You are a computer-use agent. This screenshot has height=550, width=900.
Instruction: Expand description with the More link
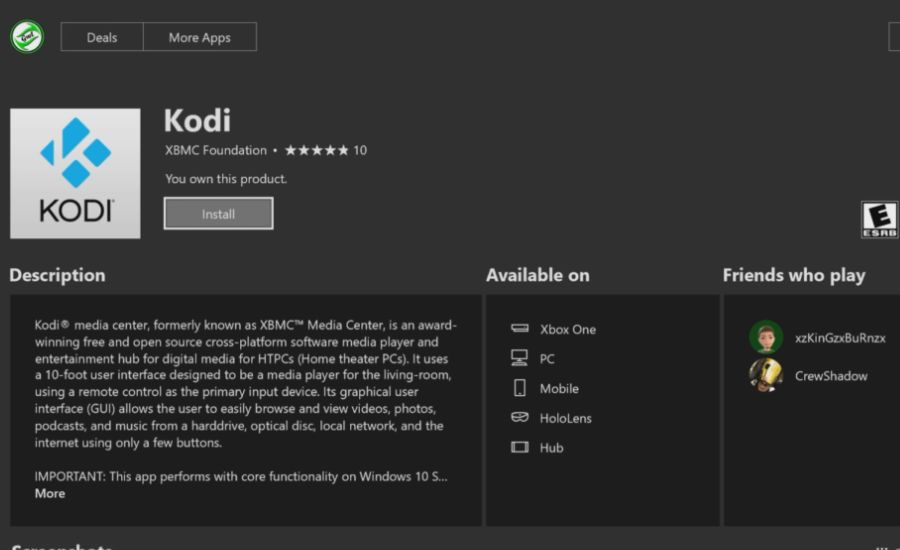coord(50,494)
